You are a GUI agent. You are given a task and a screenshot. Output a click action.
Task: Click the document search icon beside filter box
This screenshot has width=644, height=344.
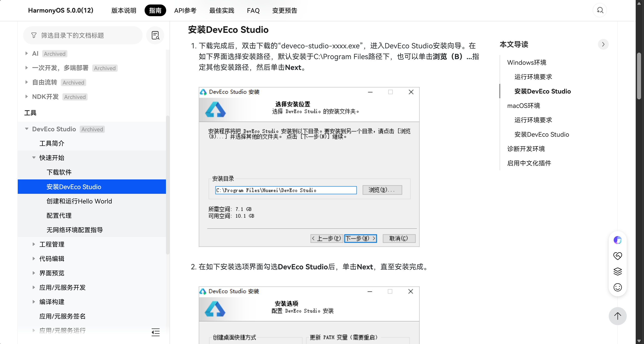point(155,35)
